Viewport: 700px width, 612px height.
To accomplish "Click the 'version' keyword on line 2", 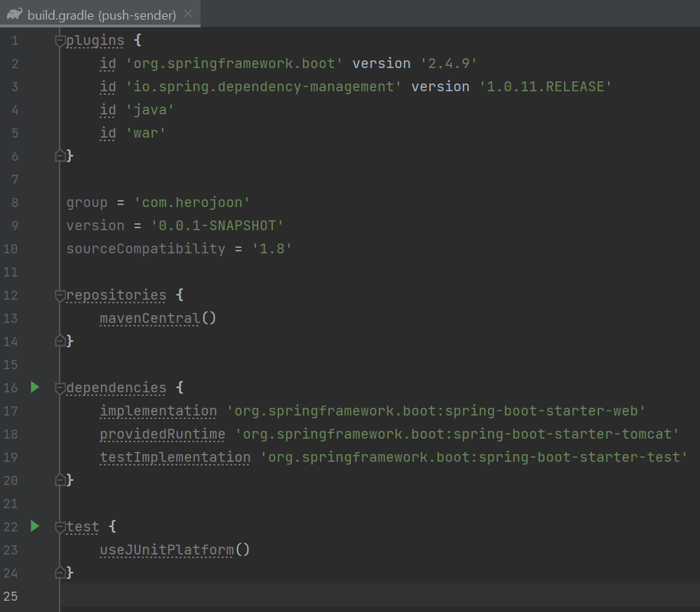I will pos(382,63).
